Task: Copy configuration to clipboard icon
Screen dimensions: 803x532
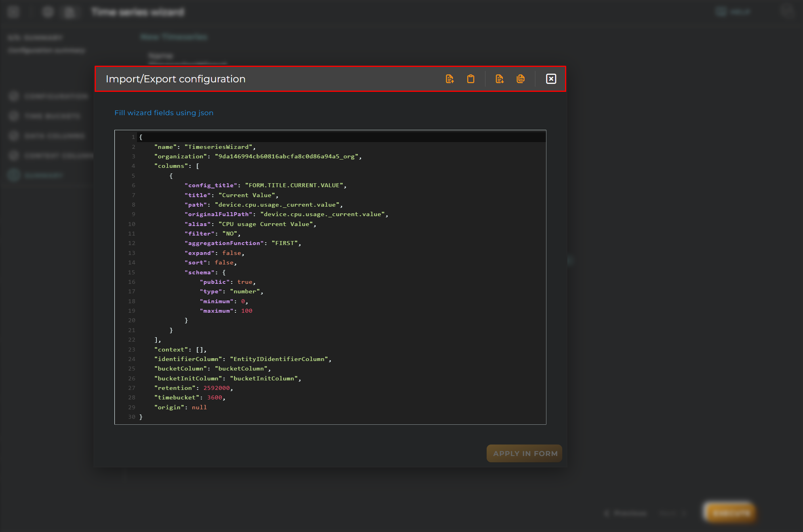Action: click(x=521, y=79)
